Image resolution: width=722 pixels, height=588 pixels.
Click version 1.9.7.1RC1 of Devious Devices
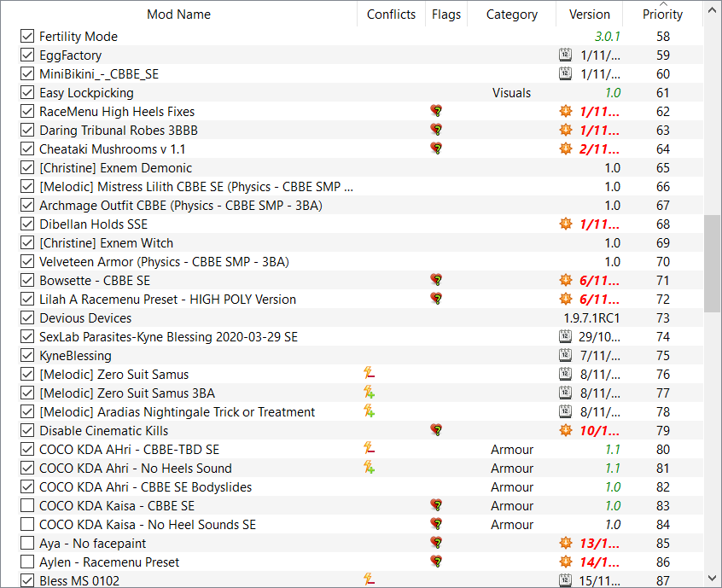(591, 317)
